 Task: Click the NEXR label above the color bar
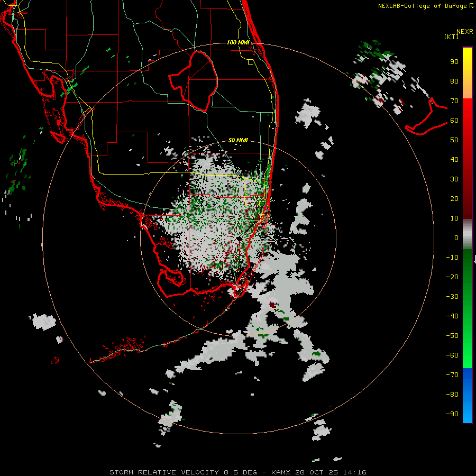(465, 32)
